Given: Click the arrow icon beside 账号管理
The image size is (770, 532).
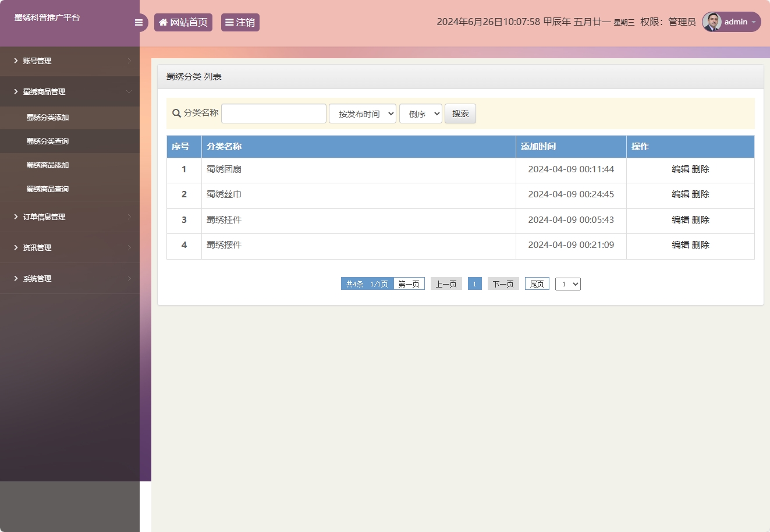Looking at the screenshot, I should [15, 61].
